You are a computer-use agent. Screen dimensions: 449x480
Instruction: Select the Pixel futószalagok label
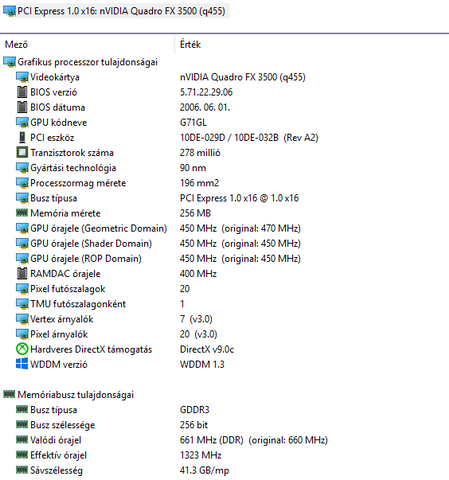[x=68, y=289]
